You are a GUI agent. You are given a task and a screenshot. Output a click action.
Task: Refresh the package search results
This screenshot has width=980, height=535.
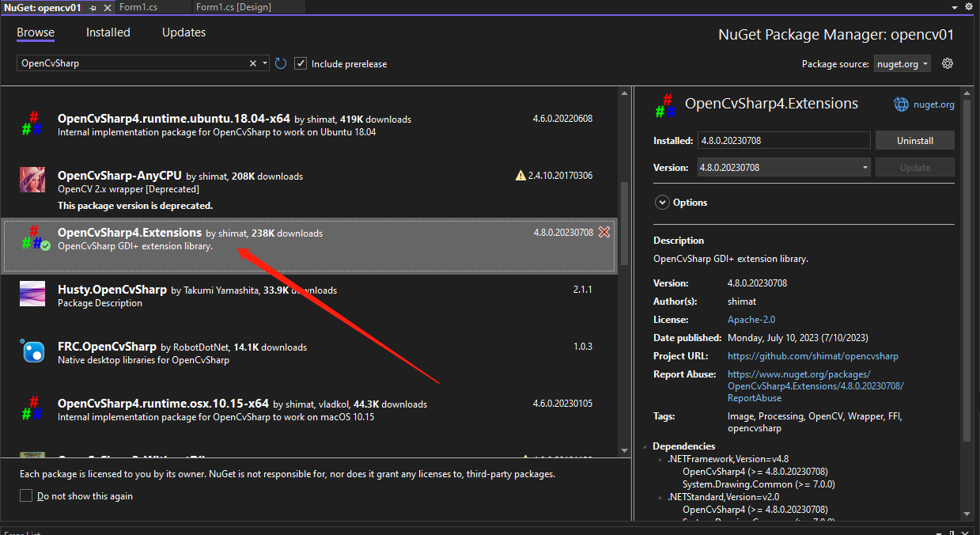click(281, 63)
